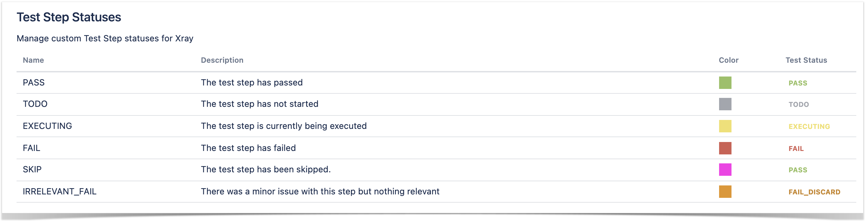The height and width of the screenshot is (223, 868).
Task: Select the SKIP step status name
Action: [x=32, y=169]
